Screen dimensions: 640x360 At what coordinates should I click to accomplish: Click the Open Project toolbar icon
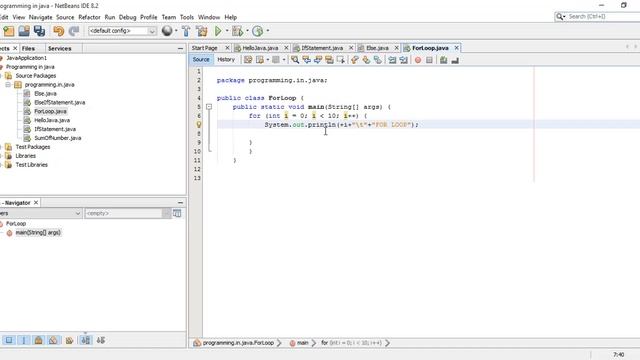(x=24, y=31)
